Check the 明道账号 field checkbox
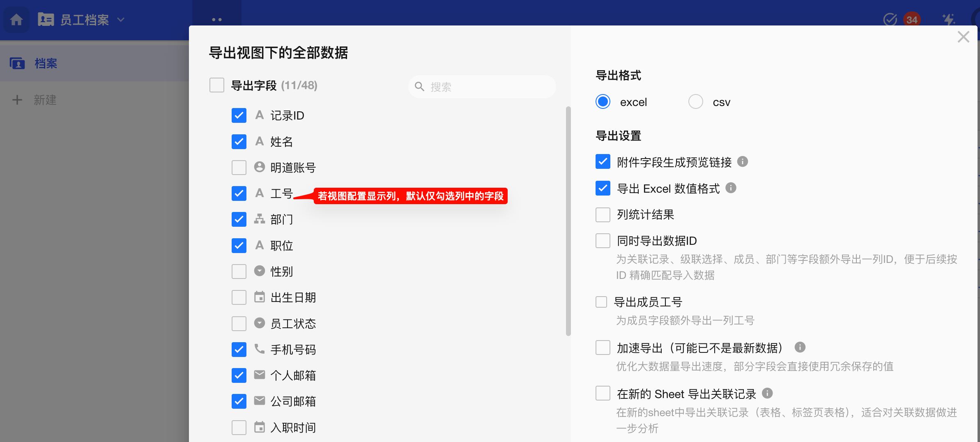 click(x=239, y=168)
